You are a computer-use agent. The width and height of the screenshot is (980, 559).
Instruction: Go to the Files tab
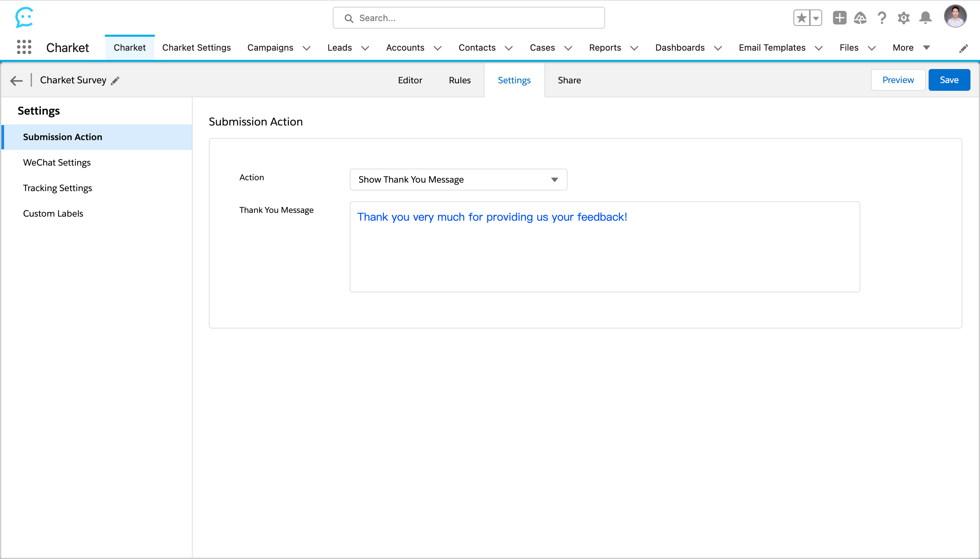[849, 48]
